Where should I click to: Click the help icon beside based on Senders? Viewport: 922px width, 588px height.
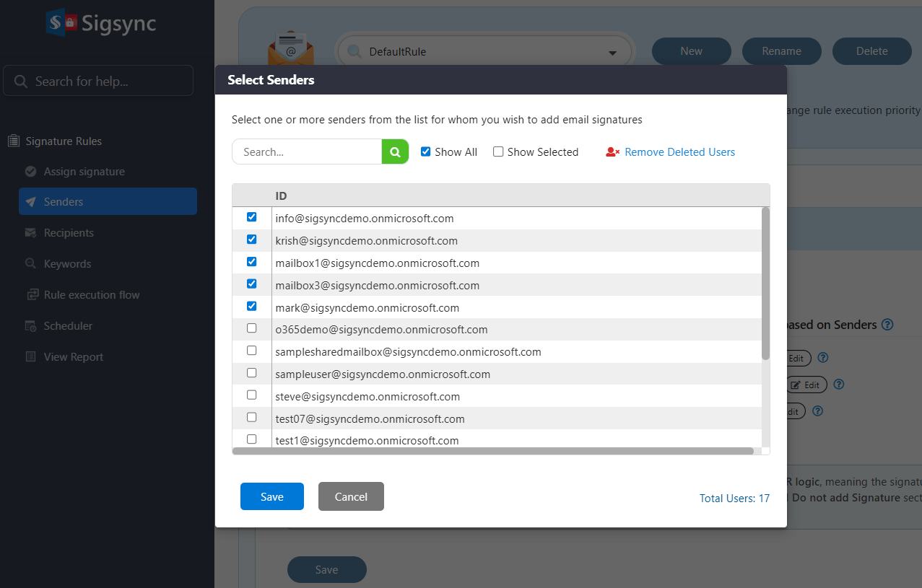887,325
